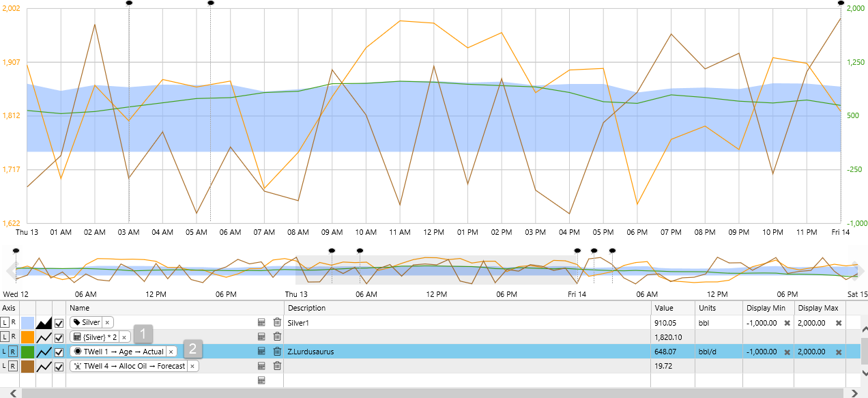Clear Display Max for the TWell 1 row

tap(839, 352)
